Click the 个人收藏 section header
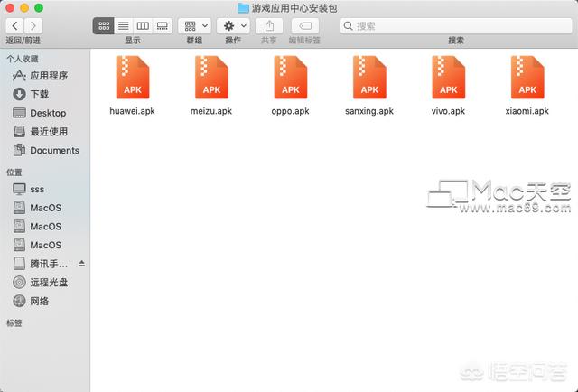Viewport: 578px width, 392px height. (x=23, y=59)
